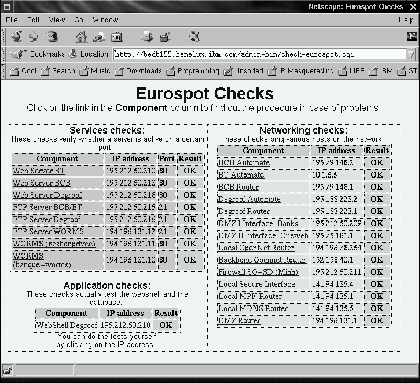Viewport: 420px width, 383px height.
Task: Open the Cool bookmark folder
Action: pos(23,71)
